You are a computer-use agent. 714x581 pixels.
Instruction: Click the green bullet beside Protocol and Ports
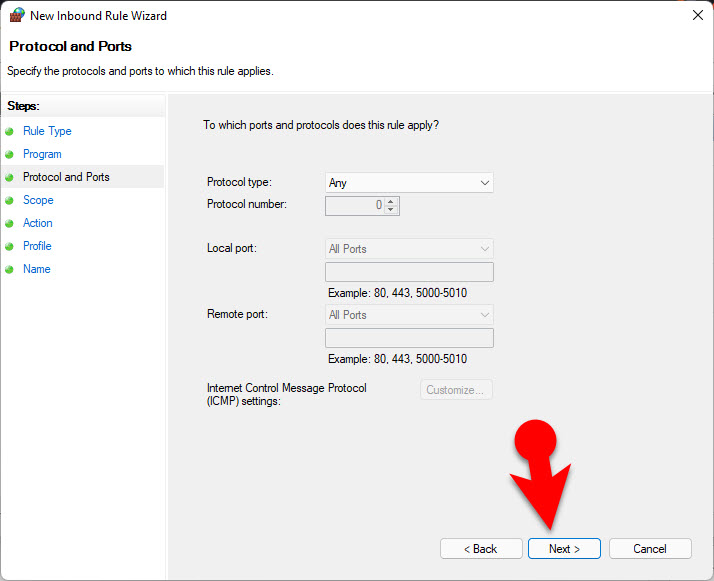point(9,177)
